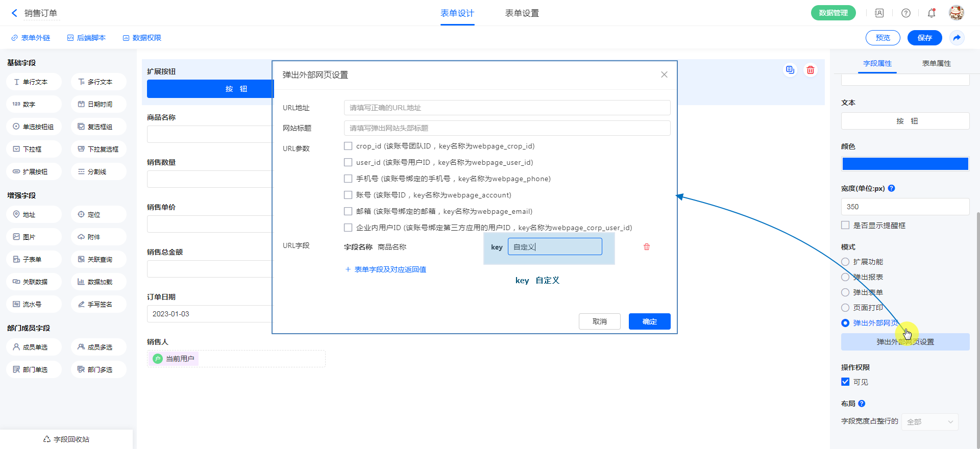Enable the crop_id URL parameter checkbox
This screenshot has width=980, height=449.
coord(348,146)
